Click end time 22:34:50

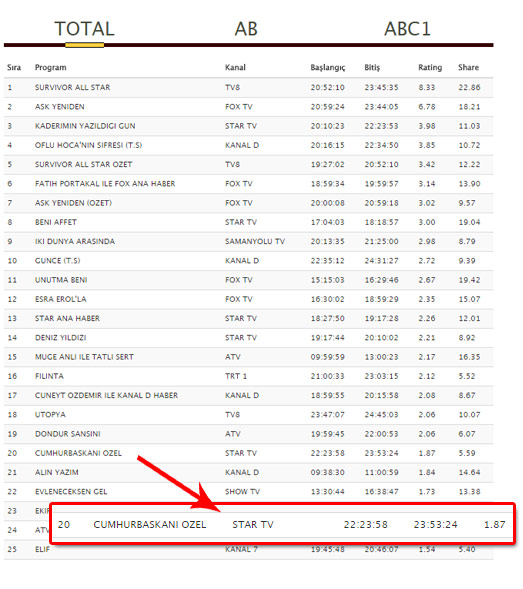click(x=381, y=145)
